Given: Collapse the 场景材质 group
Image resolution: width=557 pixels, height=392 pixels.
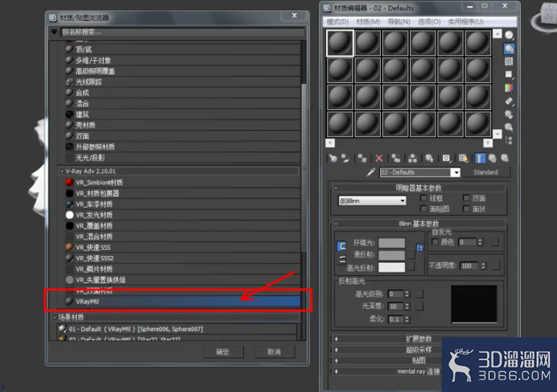Looking at the screenshot, I should (55, 317).
